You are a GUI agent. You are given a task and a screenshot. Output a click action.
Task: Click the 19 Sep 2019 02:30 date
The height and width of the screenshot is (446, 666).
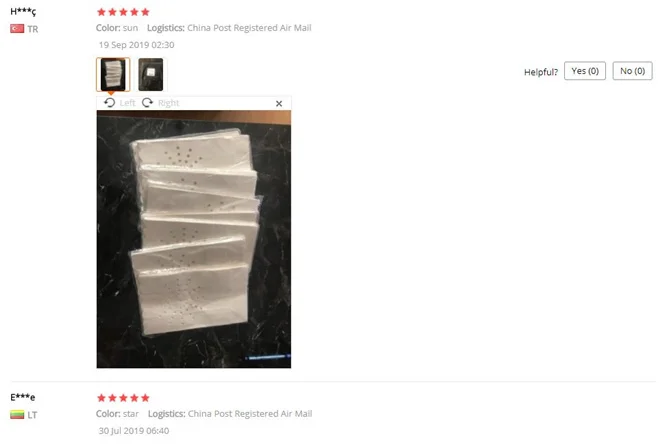click(136, 45)
